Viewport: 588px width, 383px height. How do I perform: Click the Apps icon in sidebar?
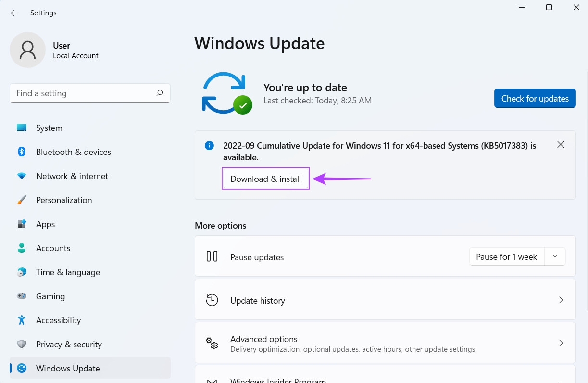tap(22, 224)
